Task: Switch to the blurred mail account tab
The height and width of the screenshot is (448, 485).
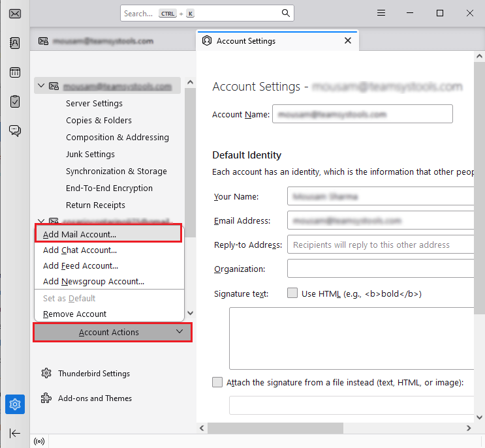Action: tap(113, 41)
